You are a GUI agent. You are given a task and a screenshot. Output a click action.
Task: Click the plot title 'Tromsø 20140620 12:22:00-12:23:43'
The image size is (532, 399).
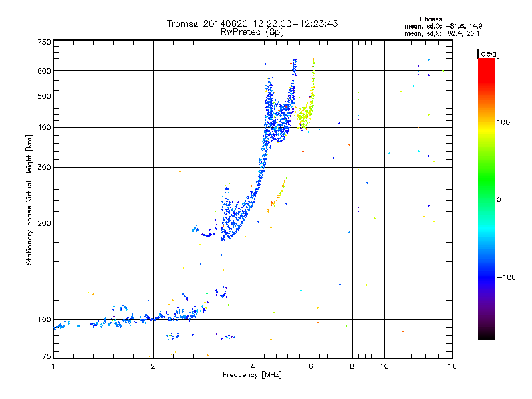coord(252,23)
